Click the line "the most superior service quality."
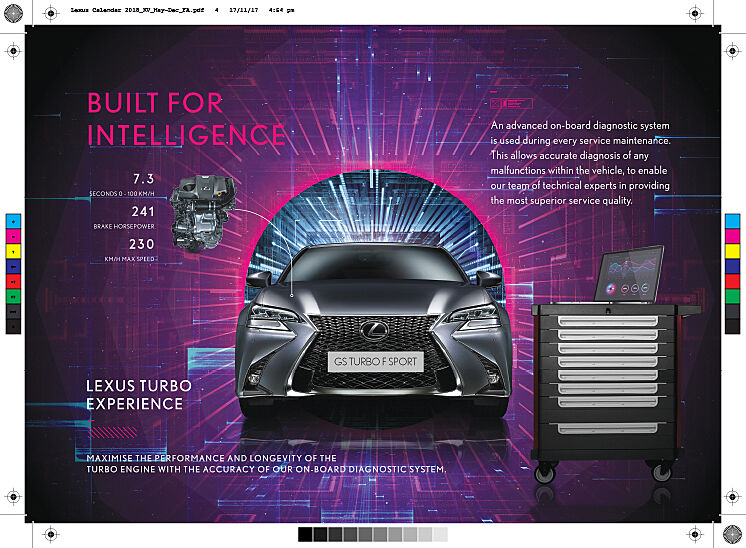This screenshot has height=548, width=746. click(561, 200)
